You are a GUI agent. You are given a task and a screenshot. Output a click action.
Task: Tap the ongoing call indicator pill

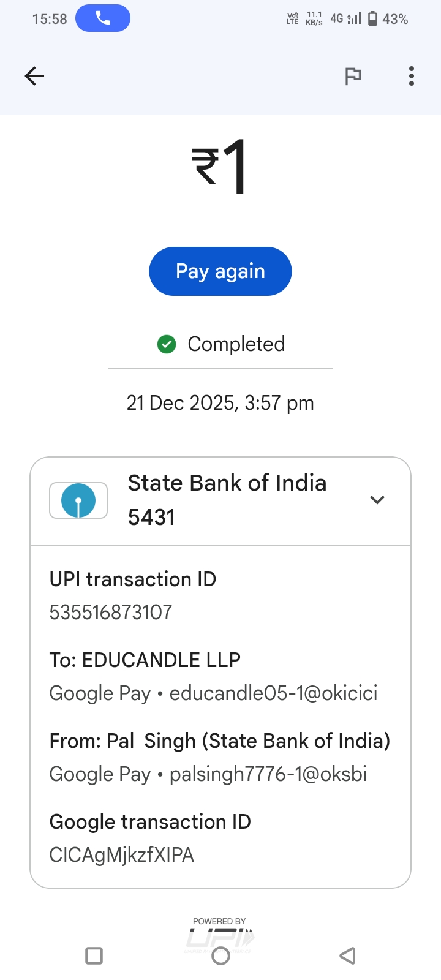[x=103, y=18]
